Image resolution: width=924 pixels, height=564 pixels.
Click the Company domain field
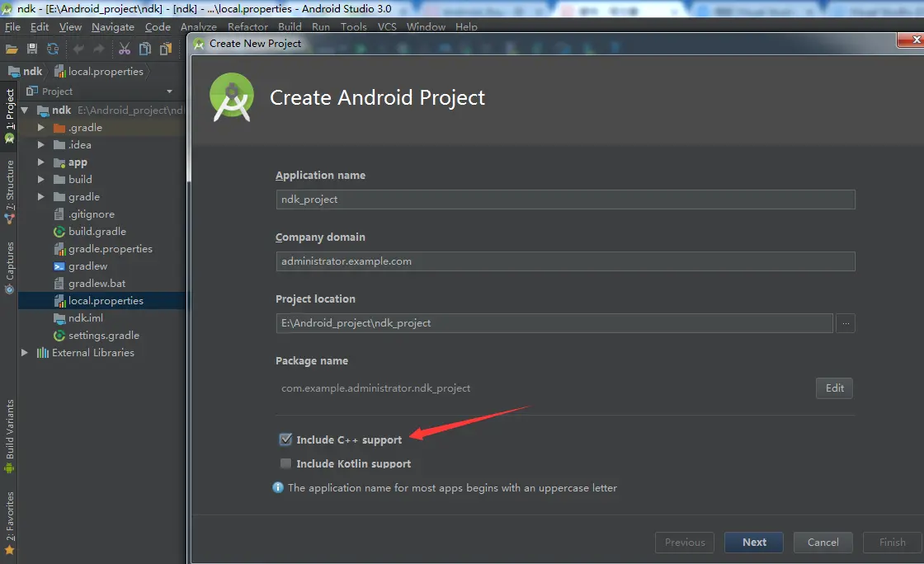[x=565, y=261]
